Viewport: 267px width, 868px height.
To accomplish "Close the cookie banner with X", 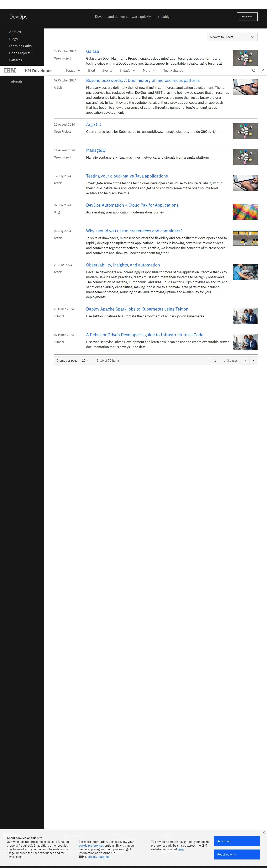I will coord(264,833).
